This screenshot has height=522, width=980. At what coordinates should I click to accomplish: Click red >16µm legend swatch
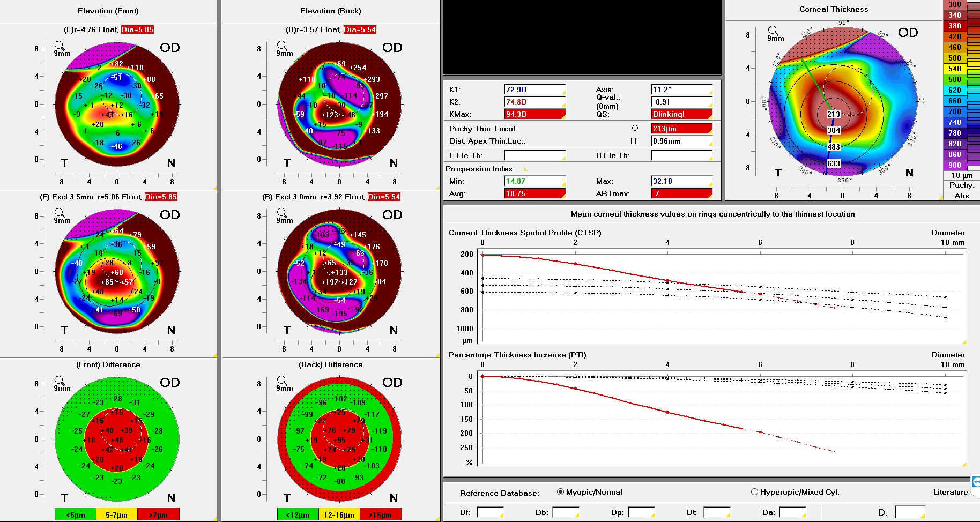click(x=381, y=514)
